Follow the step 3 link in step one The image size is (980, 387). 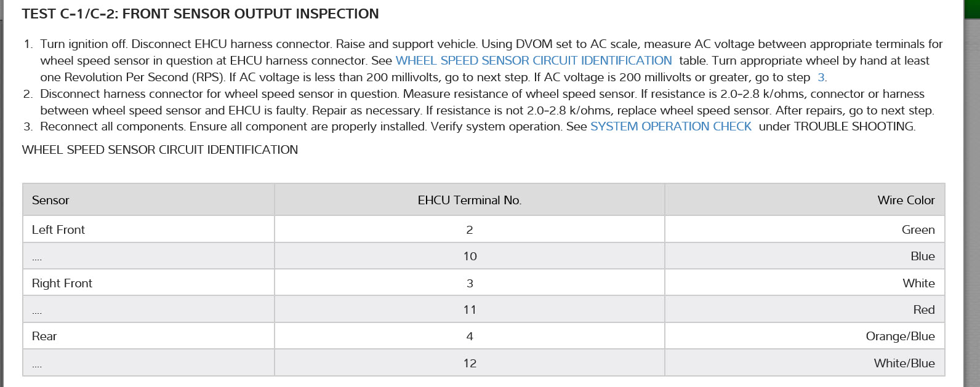tap(821, 77)
